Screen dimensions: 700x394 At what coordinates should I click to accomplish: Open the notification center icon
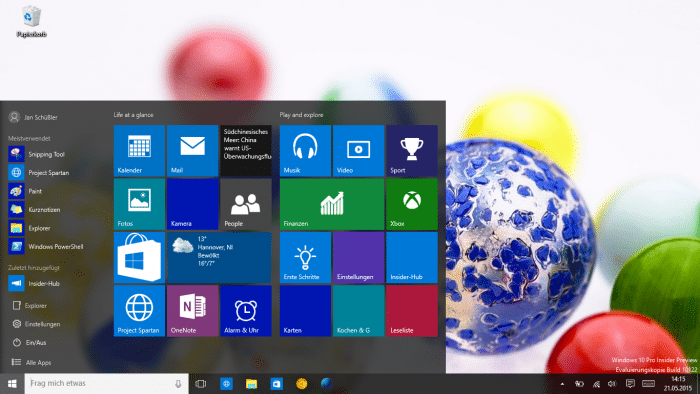pyautogui.click(x=630, y=384)
